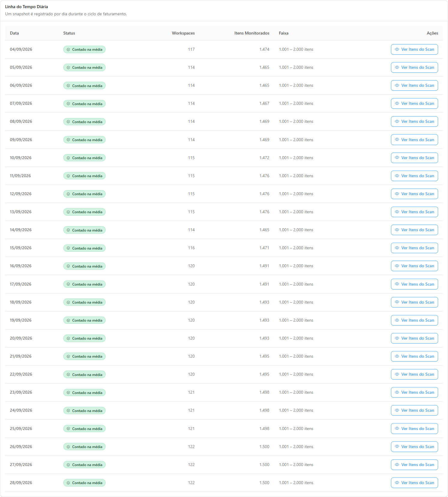Click the eye icon in the 18/09/2026 row

397,302
